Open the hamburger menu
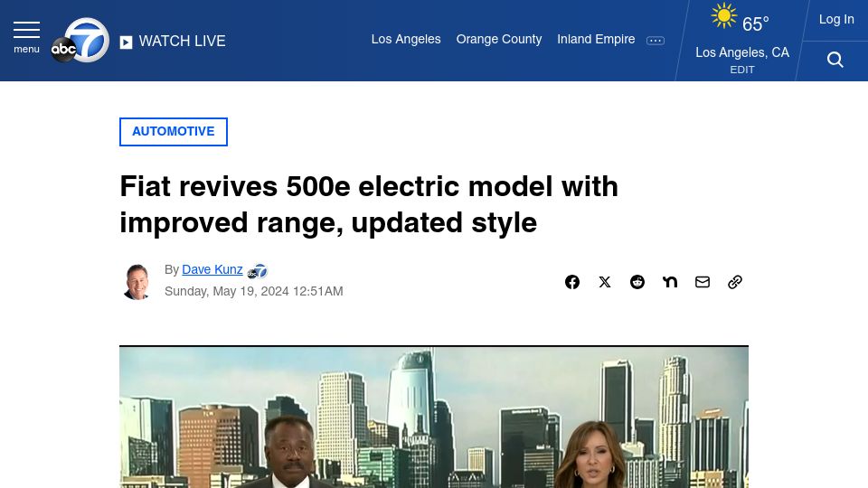 pyautogui.click(x=26, y=38)
